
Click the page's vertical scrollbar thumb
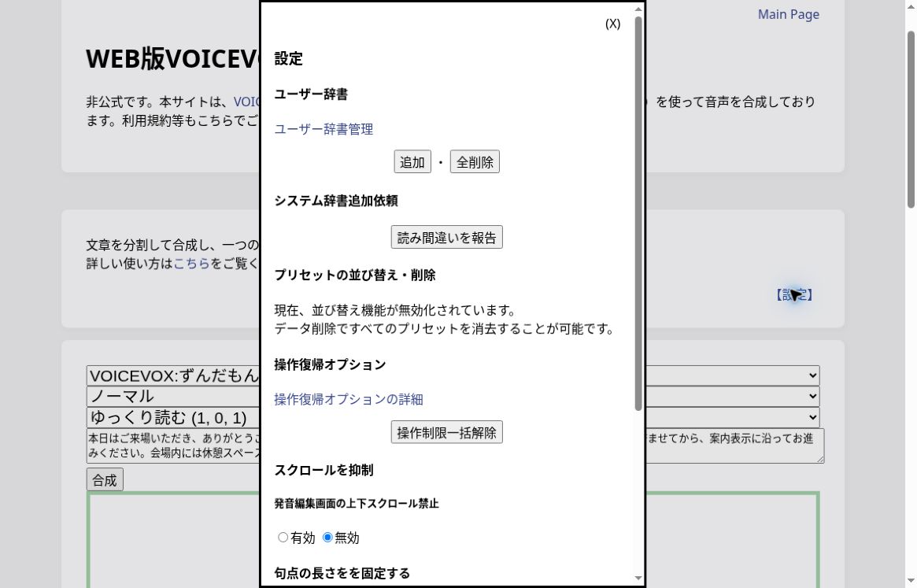tap(911, 120)
